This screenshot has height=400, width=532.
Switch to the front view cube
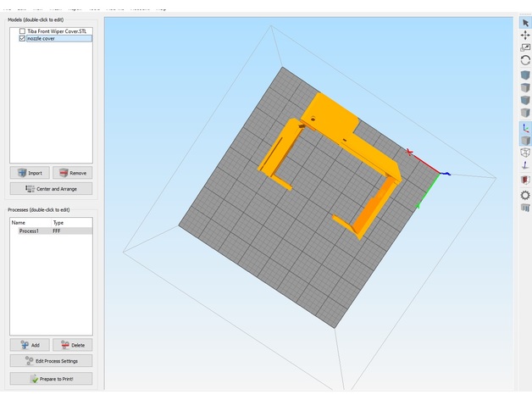[525, 100]
